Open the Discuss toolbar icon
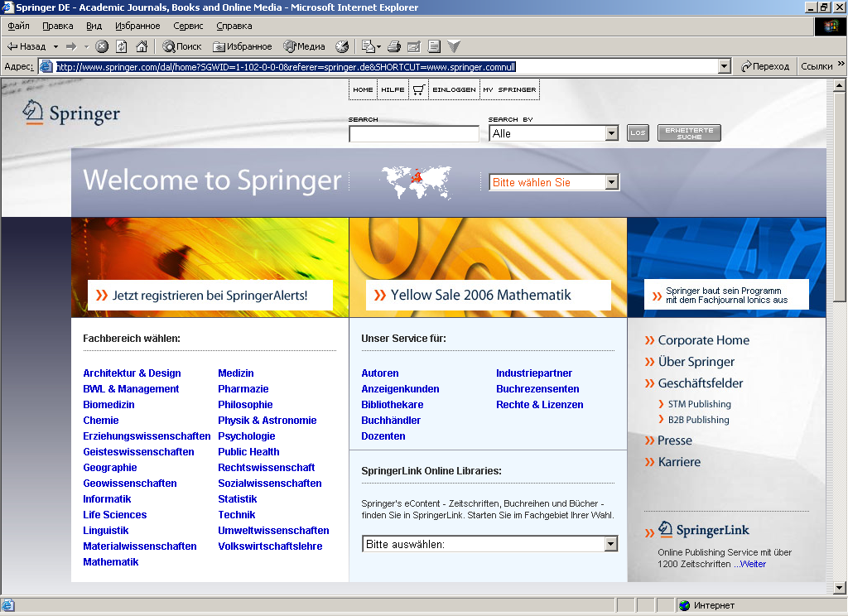Viewport: 848px width, 616px height. click(x=434, y=46)
